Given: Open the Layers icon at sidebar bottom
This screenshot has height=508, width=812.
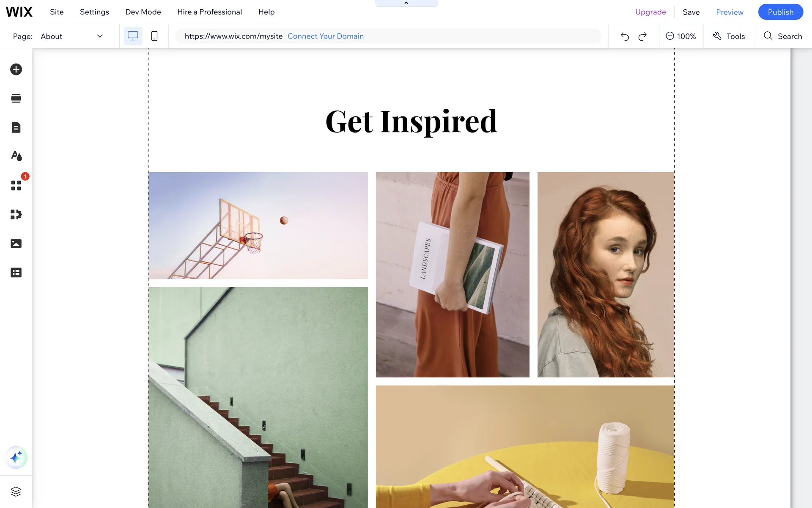Looking at the screenshot, I should [16, 491].
